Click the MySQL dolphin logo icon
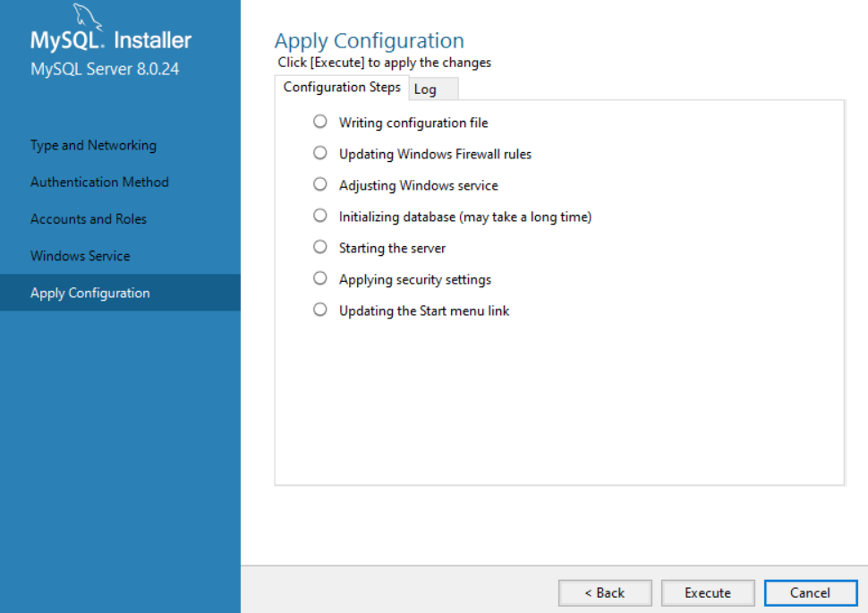The image size is (868, 613). pos(88,16)
